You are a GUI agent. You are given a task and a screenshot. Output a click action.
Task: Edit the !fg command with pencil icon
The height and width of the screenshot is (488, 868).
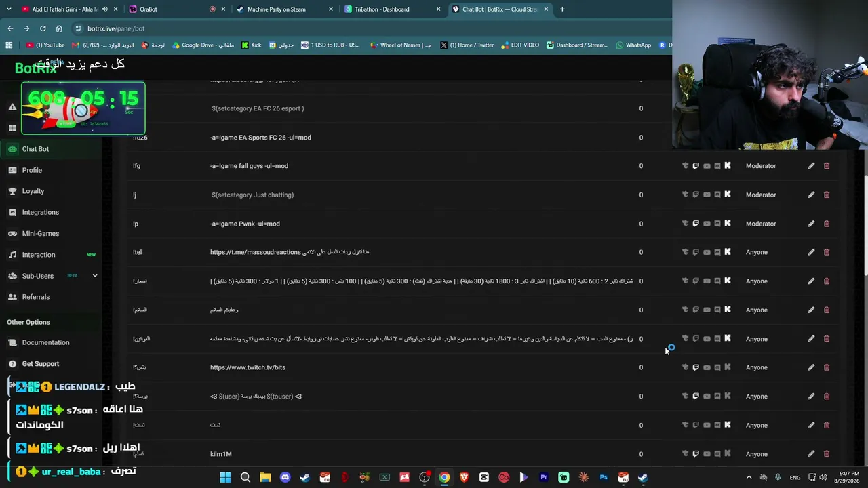[x=811, y=166]
